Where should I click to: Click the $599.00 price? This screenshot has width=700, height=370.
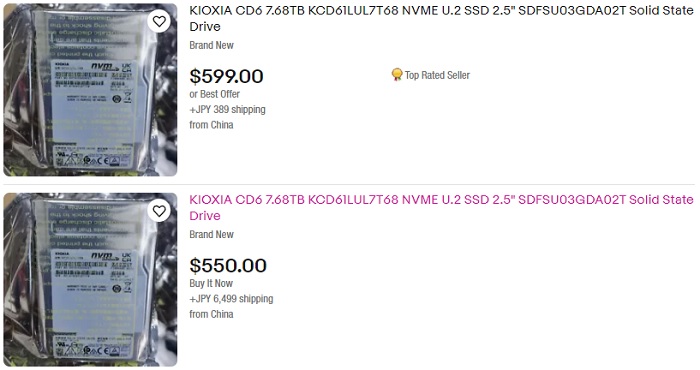pyautogui.click(x=226, y=76)
